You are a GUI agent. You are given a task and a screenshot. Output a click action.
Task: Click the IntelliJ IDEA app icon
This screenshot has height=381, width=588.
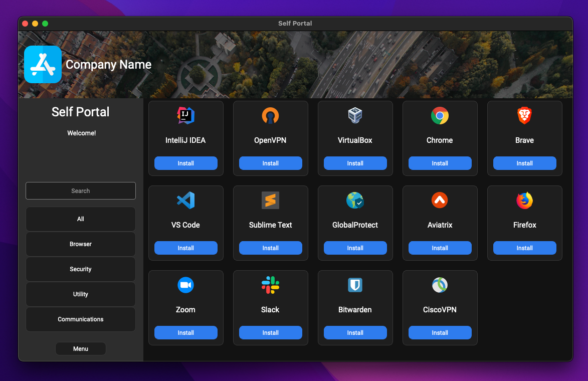(185, 115)
